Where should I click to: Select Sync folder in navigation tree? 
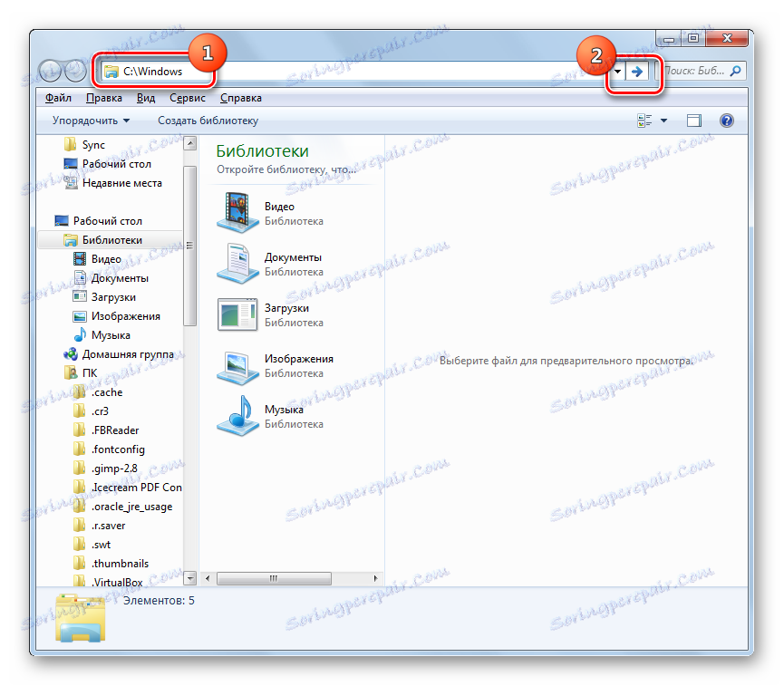pyautogui.click(x=84, y=145)
